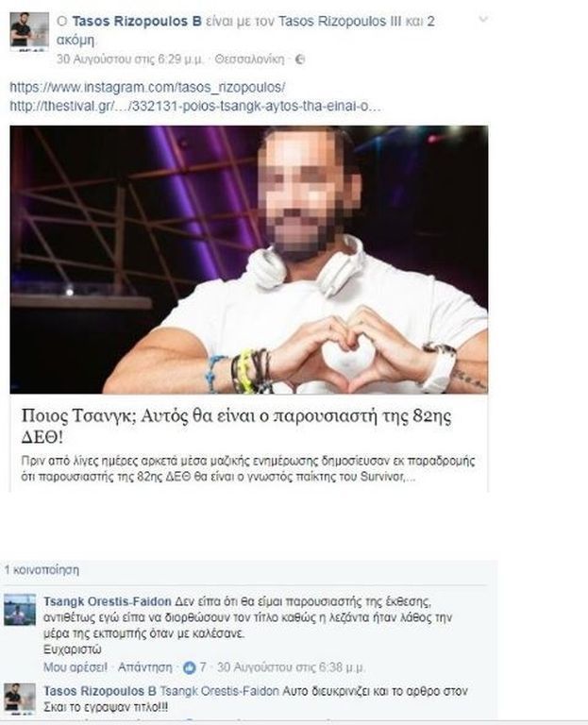Click the article headline 'Ποιος Τσανγκ;'
The width and height of the screenshot is (588, 725).
[237, 426]
